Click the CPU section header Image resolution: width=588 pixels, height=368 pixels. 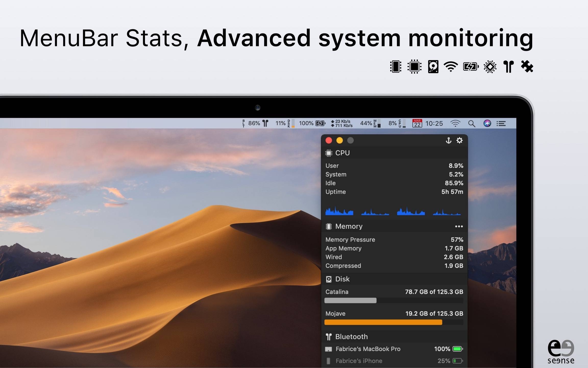click(342, 153)
